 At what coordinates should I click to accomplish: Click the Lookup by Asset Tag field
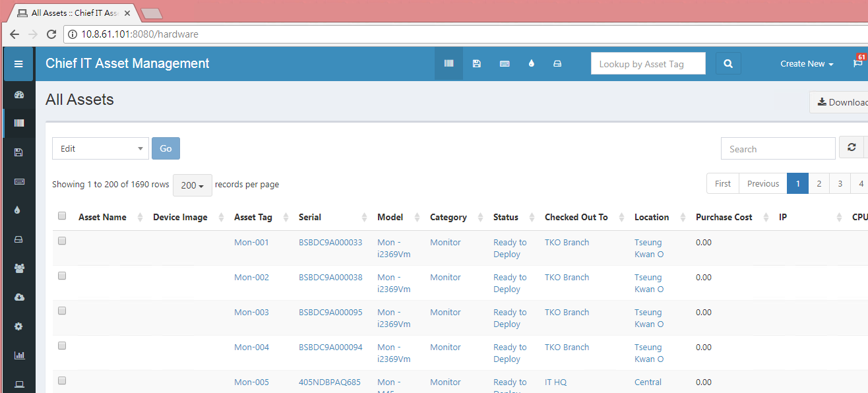pyautogui.click(x=648, y=63)
